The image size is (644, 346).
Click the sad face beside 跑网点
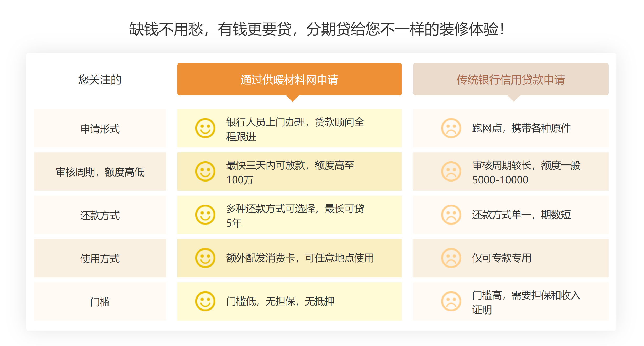coord(451,128)
